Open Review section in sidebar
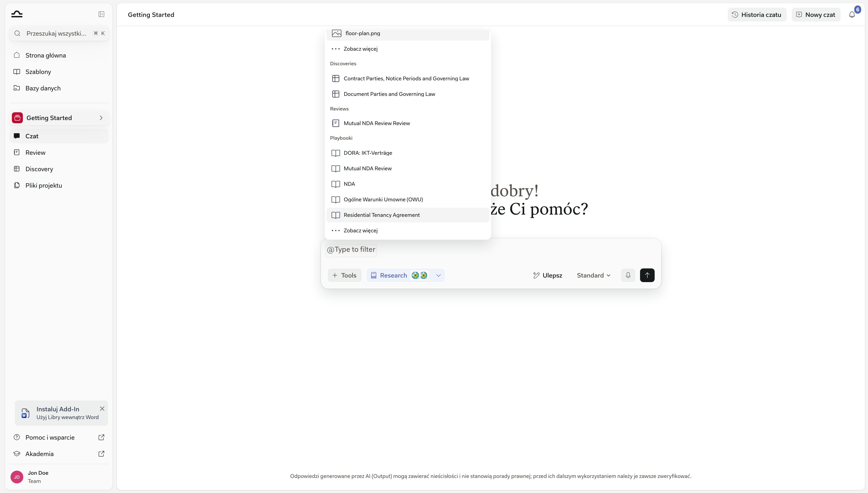The height and width of the screenshot is (493, 868). [x=59, y=152]
